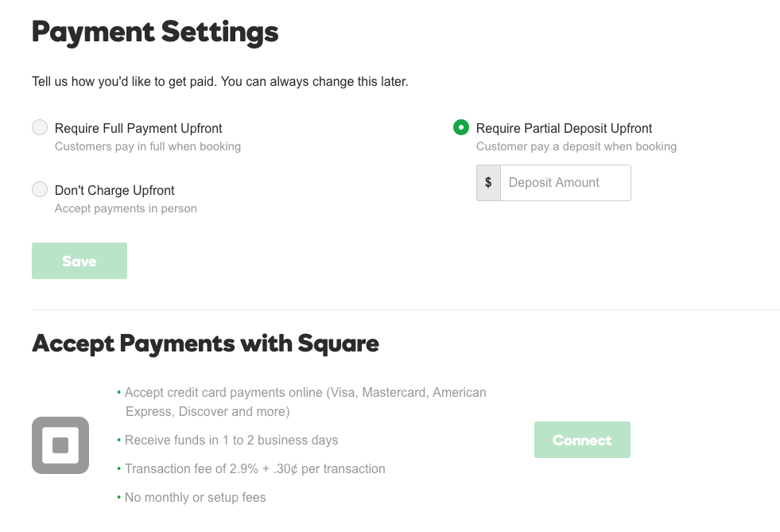
Task: Focus the Deposit Amount input field
Action: click(x=565, y=183)
